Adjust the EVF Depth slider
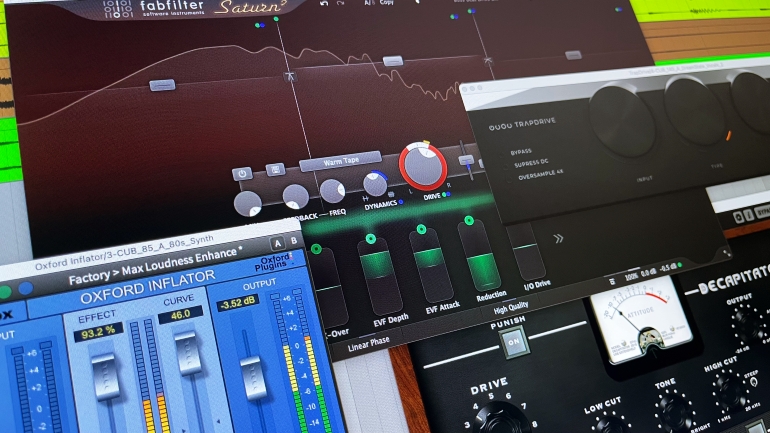Image resolution: width=770 pixels, height=433 pixels. [379, 276]
